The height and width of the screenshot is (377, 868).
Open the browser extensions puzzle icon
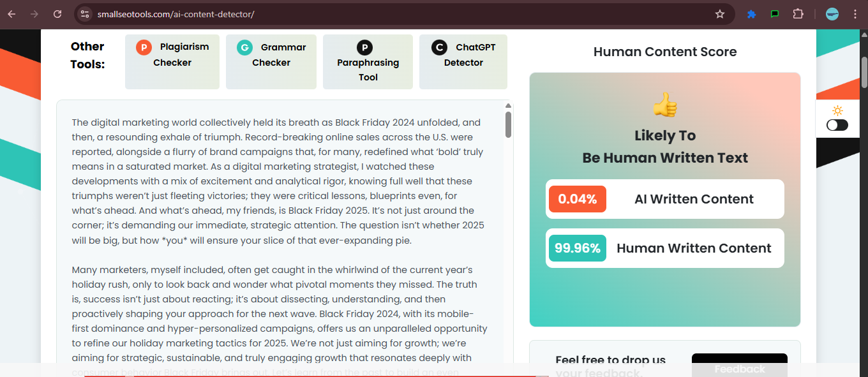tap(798, 14)
